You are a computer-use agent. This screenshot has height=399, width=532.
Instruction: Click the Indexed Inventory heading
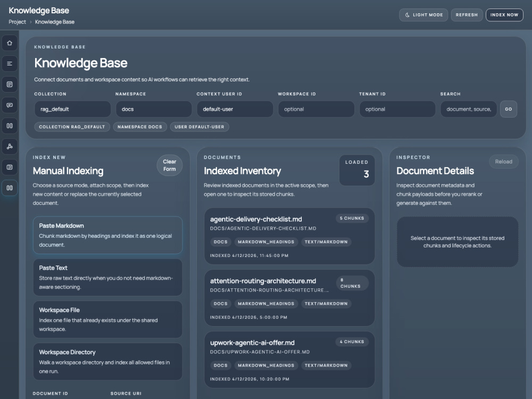pos(242,171)
